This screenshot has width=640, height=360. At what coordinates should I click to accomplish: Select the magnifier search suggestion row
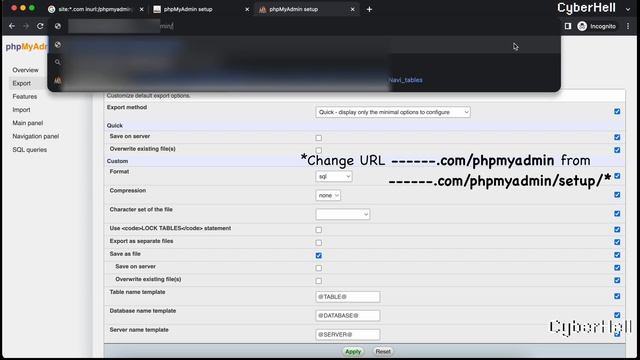tap(304, 62)
